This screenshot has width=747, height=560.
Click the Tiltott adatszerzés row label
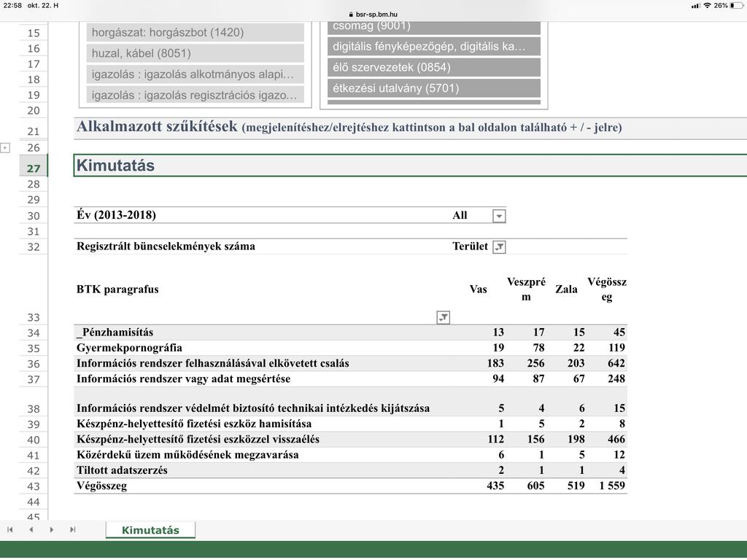click(122, 470)
